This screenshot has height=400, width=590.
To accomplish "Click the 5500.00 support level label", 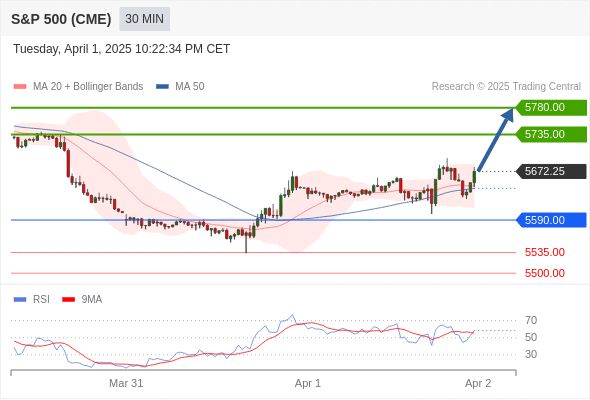I will coord(545,273).
